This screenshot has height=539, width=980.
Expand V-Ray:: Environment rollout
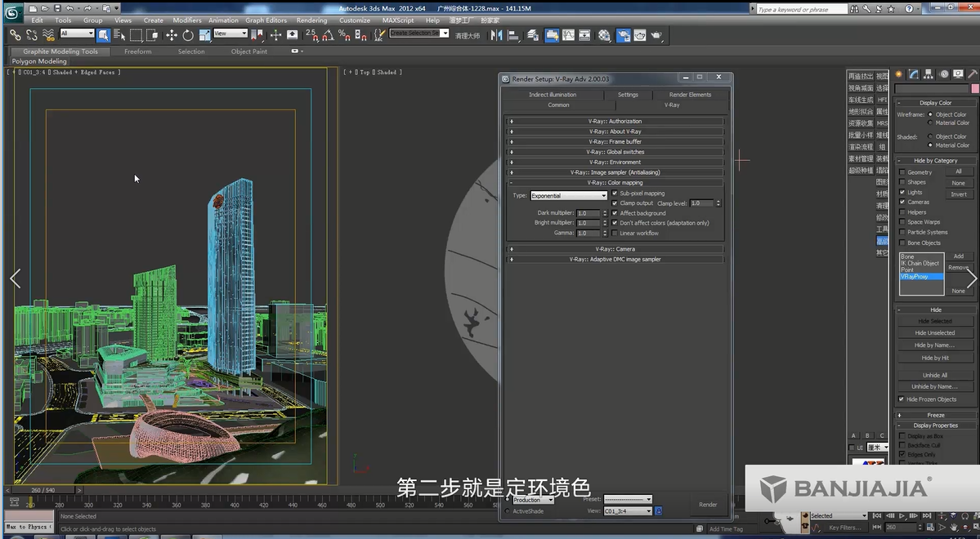click(x=615, y=162)
